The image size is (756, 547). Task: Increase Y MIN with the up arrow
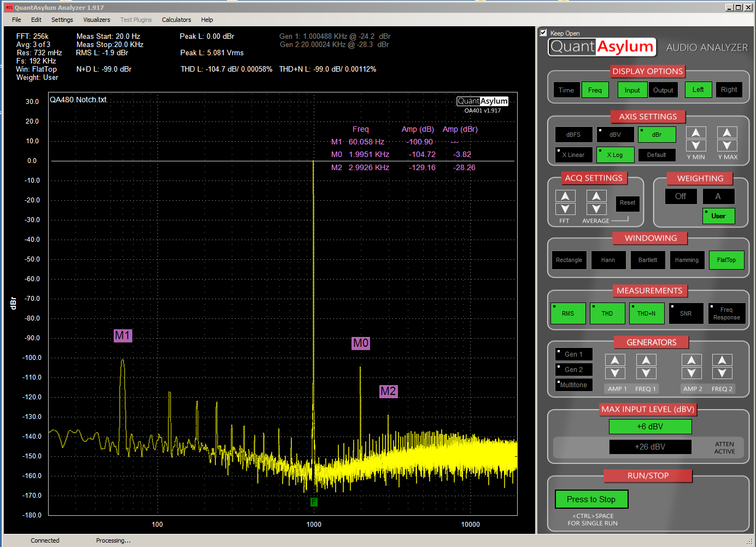click(695, 132)
